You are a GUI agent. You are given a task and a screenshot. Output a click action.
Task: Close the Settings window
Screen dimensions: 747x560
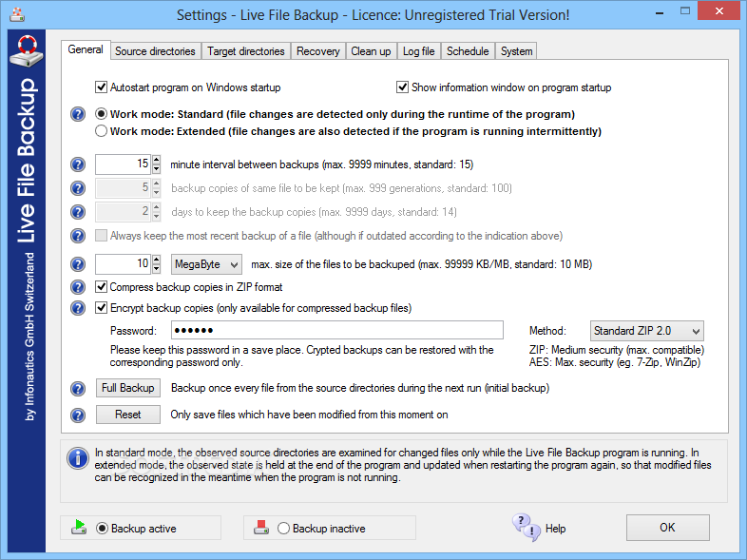coord(719,11)
